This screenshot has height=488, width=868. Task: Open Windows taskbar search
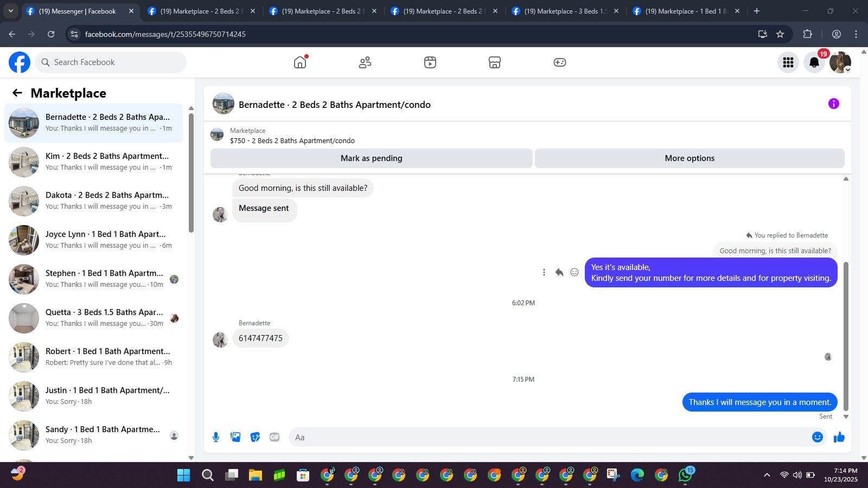[x=208, y=476]
